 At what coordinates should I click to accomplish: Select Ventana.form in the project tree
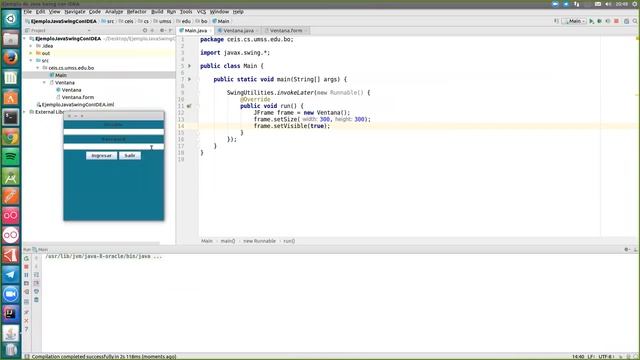click(78, 97)
